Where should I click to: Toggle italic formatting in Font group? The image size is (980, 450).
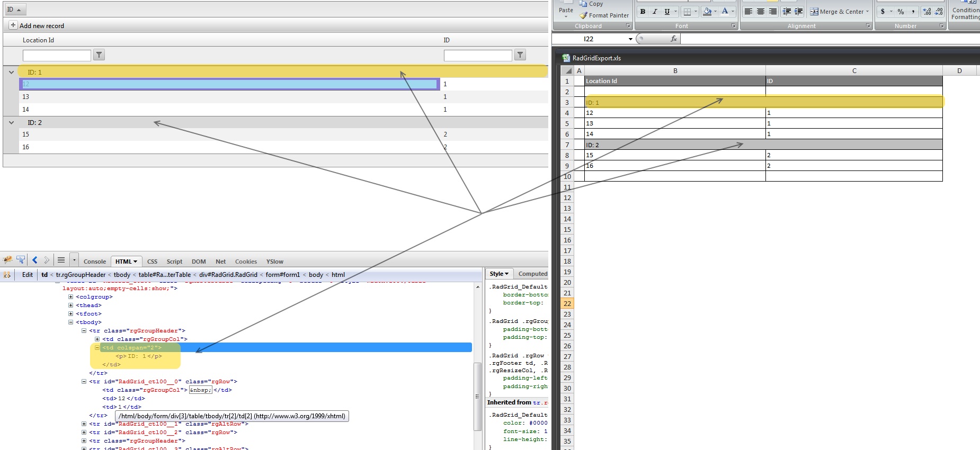coord(655,12)
